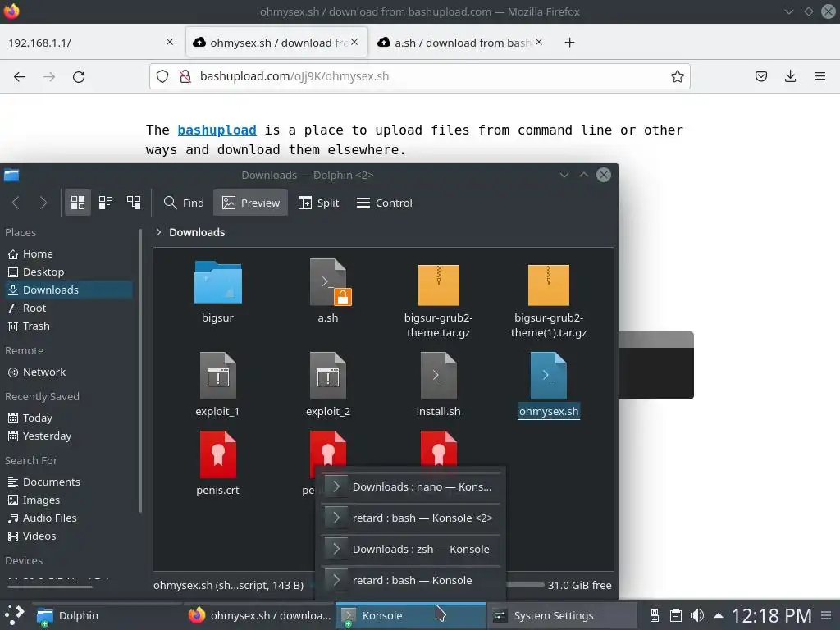This screenshot has height=630, width=840.
Task: Click System Settings taskbar entry
Action: click(562, 615)
